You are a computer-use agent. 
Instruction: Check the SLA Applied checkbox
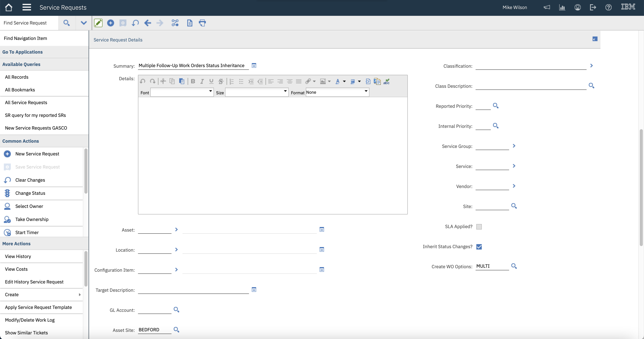[x=479, y=227]
